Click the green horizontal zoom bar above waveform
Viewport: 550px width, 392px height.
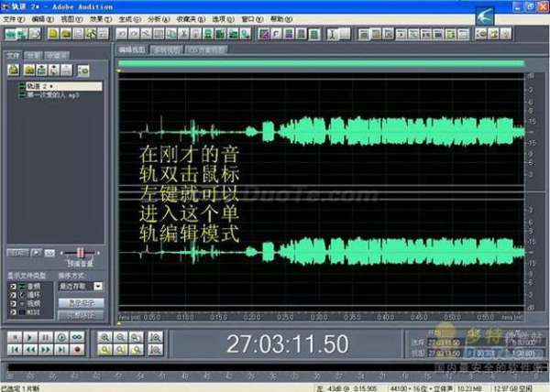point(321,63)
